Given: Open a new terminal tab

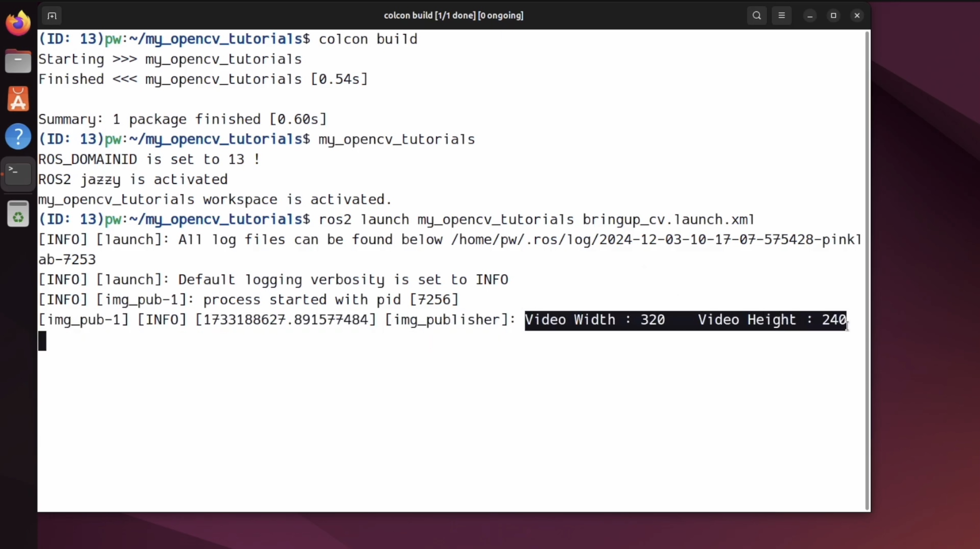Looking at the screenshot, I should pos(52,16).
